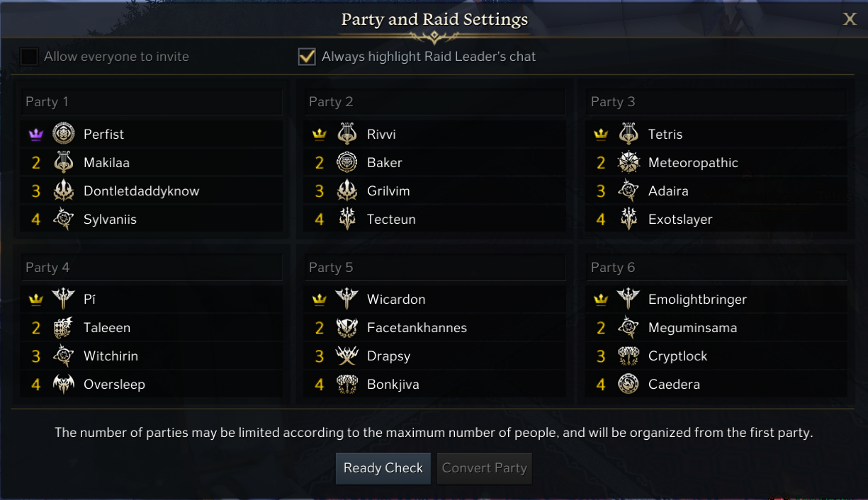Click the party leader crown beside Rivvi

click(x=320, y=135)
